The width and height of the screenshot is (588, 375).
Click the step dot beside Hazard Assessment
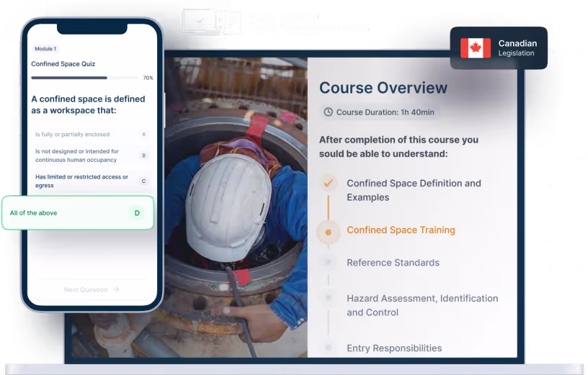[x=328, y=298]
